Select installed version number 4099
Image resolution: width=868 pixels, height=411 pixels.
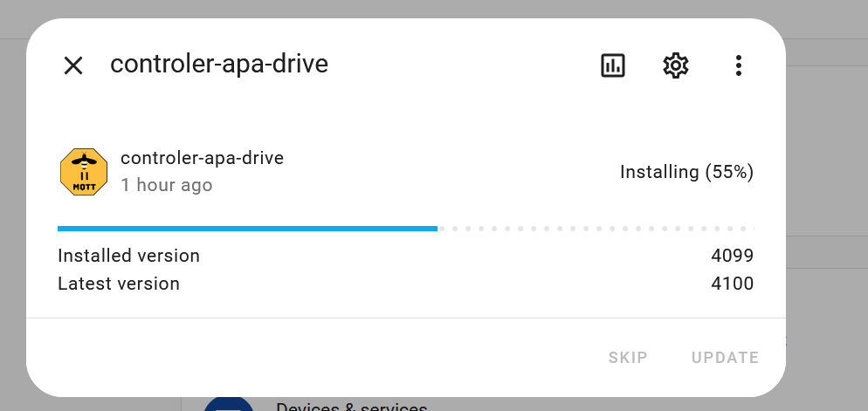pos(733,256)
